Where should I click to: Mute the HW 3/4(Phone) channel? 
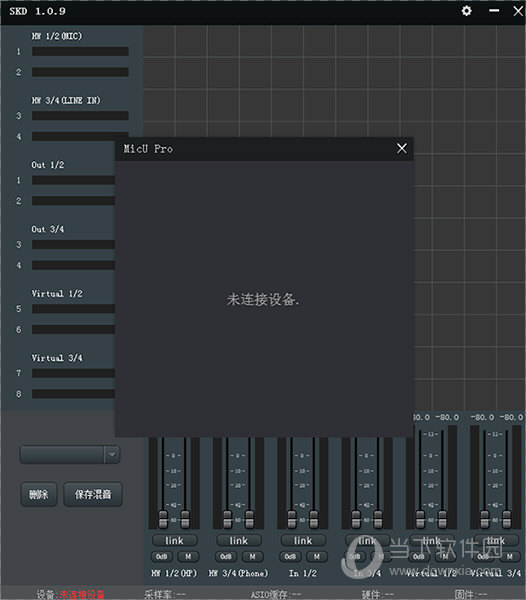(252, 556)
